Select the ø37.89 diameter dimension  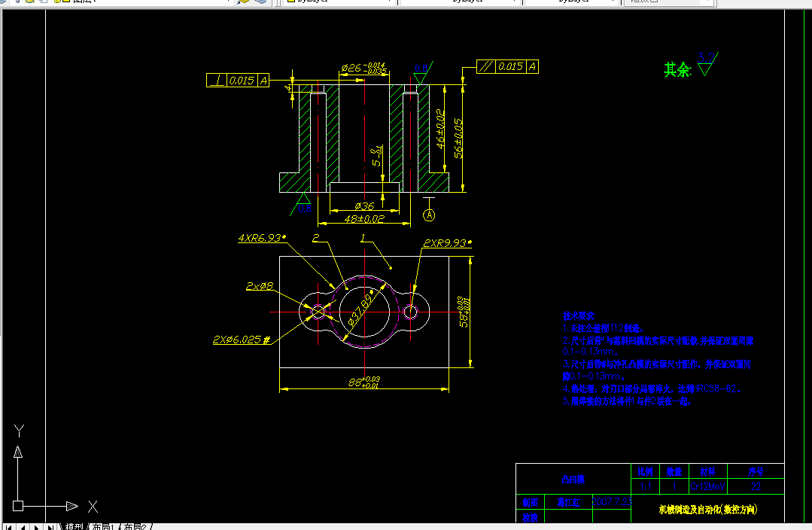tap(360, 309)
